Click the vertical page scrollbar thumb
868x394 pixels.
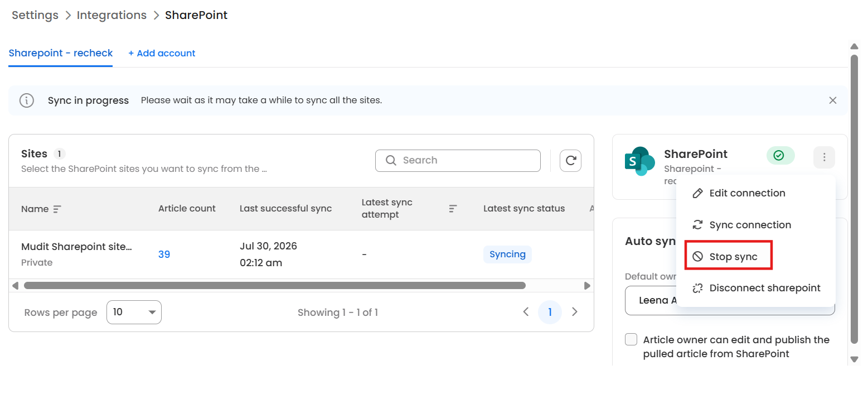[x=854, y=199]
